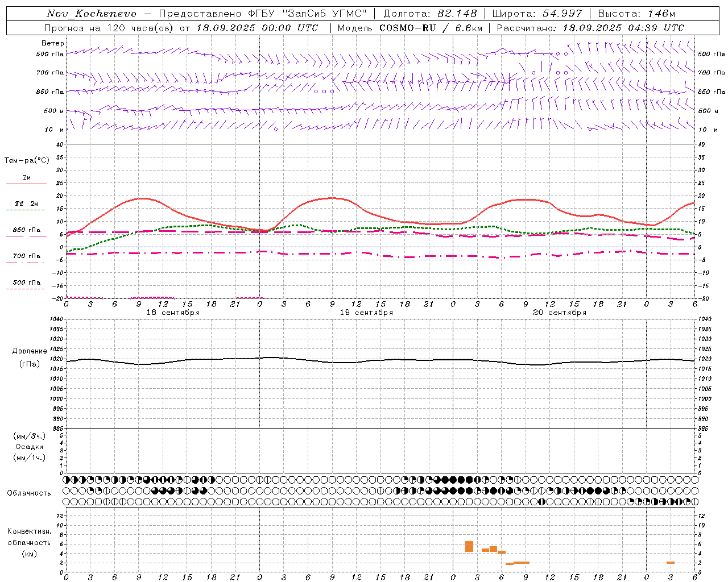Click the "Рассчитано: 18.09.2025 04:39 UTC" text

[590, 28]
